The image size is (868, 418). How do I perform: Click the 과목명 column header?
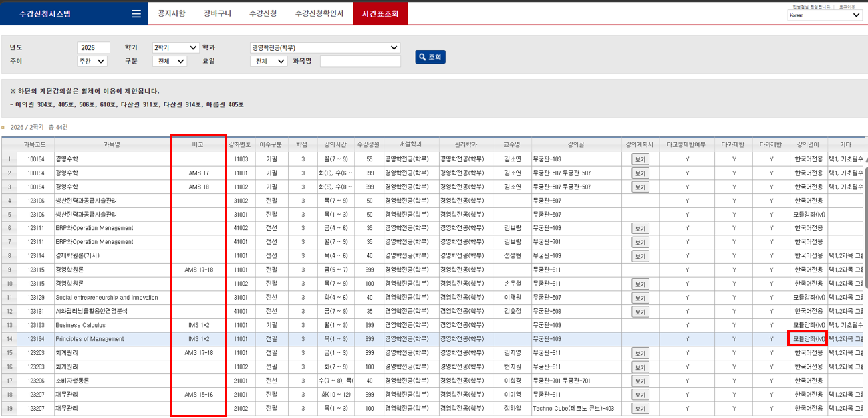(x=112, y=144)
